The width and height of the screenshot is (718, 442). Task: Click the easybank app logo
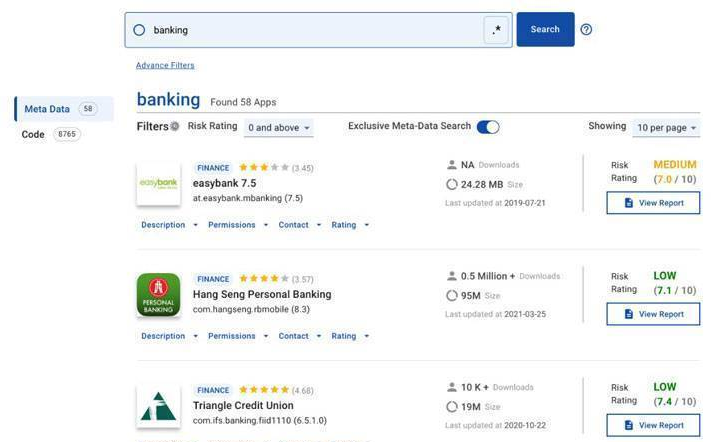158,184
